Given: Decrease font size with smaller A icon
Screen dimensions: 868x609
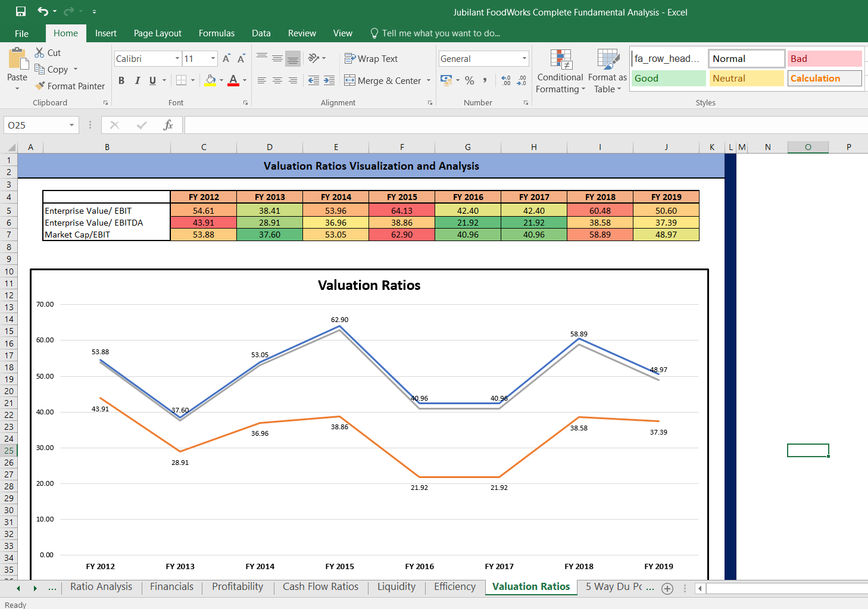Looking at the screenshot, I should click(241, 58).
